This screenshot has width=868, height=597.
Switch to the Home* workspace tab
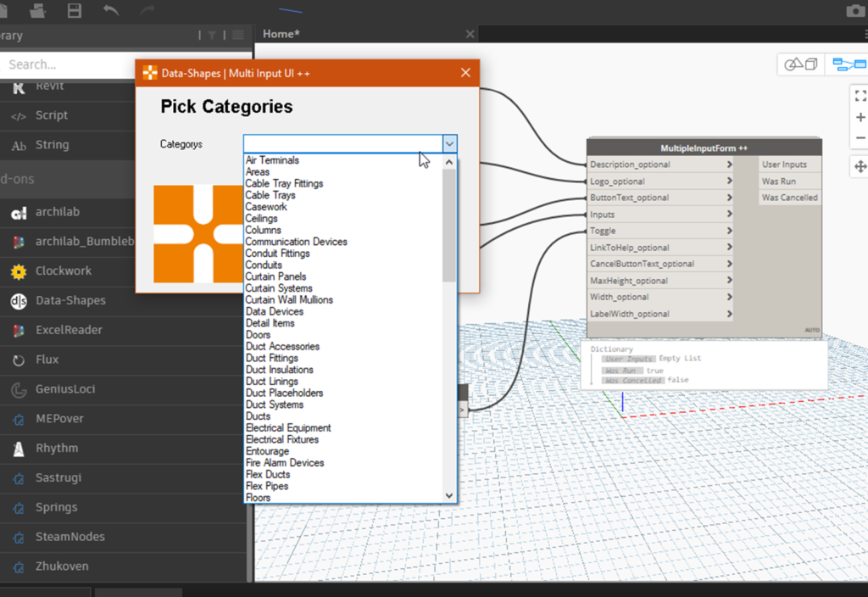coord(281,34)
